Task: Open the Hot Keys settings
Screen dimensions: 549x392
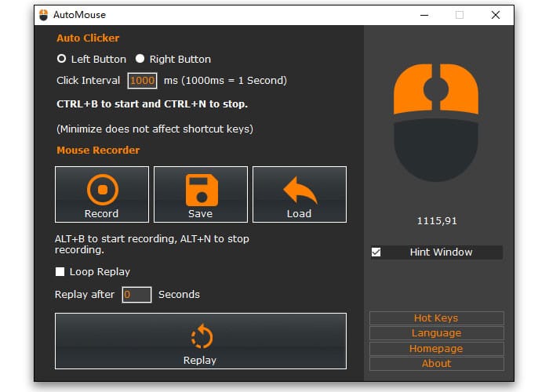Action: (436, 318)
